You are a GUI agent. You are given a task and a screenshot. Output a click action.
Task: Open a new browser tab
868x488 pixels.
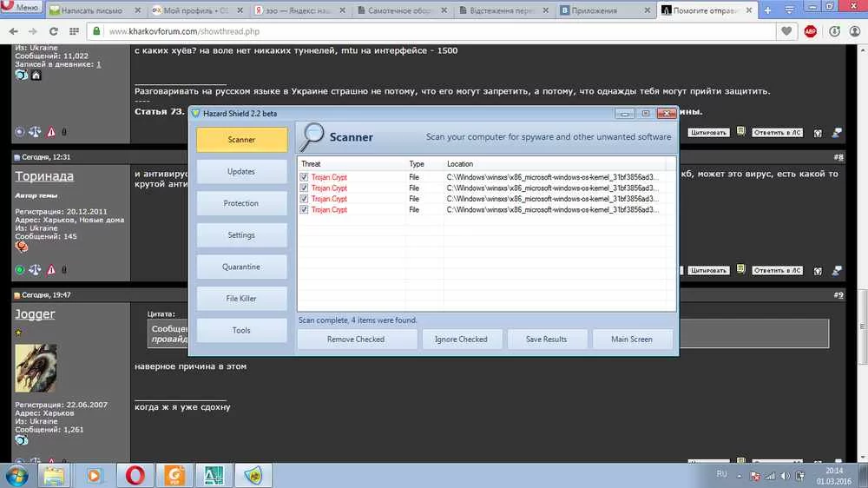click(x=768, y=10)
